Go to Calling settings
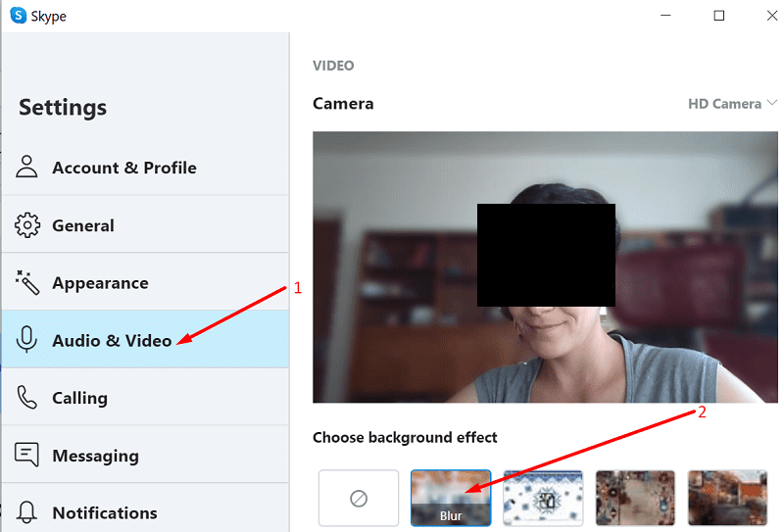The image size is (784, 532). click(x=145, y=398)
